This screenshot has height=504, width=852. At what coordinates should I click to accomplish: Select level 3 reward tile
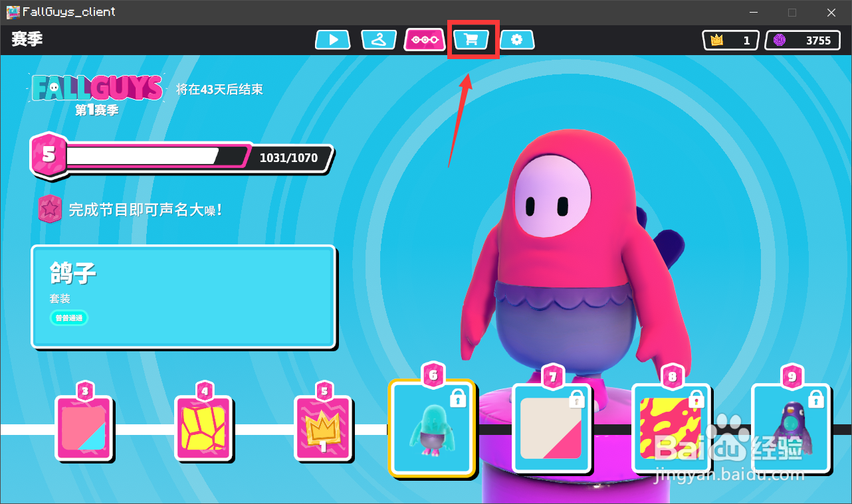coord(84,428)
